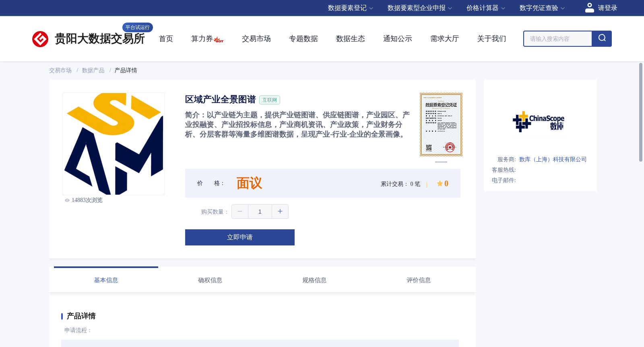Click the purchase quantity input field
The width and height of the screenshot is (644, 347).
point(260,212)
